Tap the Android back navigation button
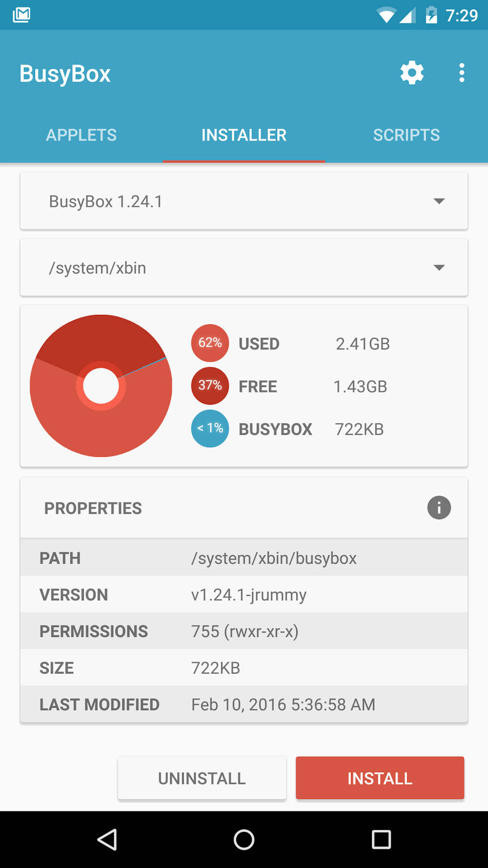Image resolution: width=488 pixels, height=868 pixels. (107, 840)
